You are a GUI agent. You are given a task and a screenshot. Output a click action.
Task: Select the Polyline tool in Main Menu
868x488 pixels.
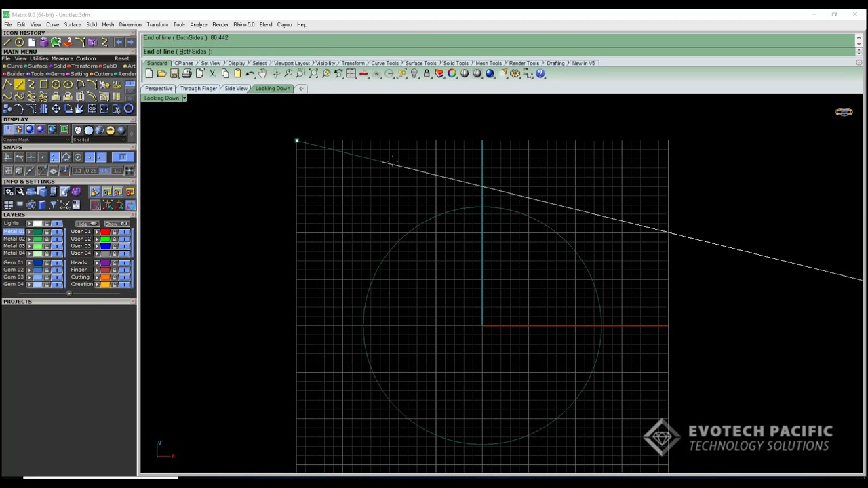7,85
